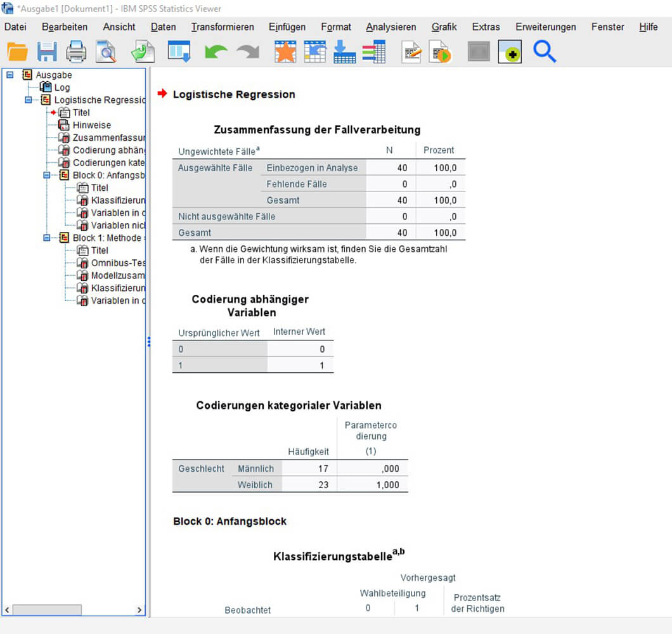Undo the last action with the green arrow
The height and width of the screenshot is (634, 672).
(214, 51)
